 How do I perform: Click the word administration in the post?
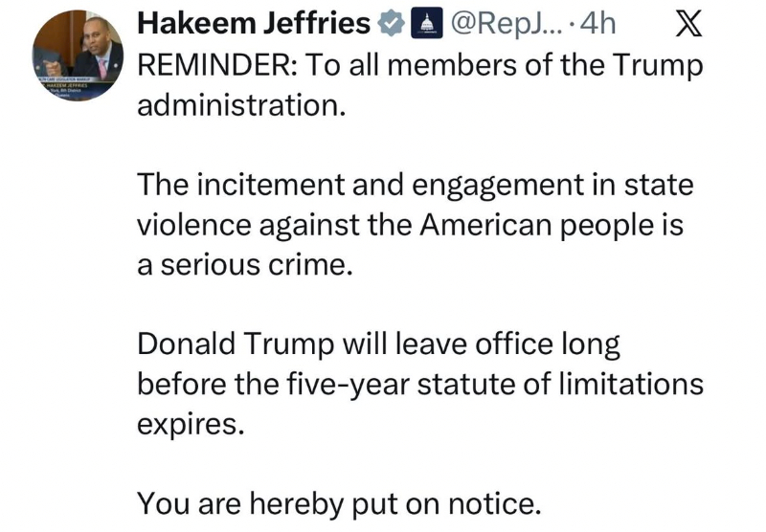coord(239,103)
